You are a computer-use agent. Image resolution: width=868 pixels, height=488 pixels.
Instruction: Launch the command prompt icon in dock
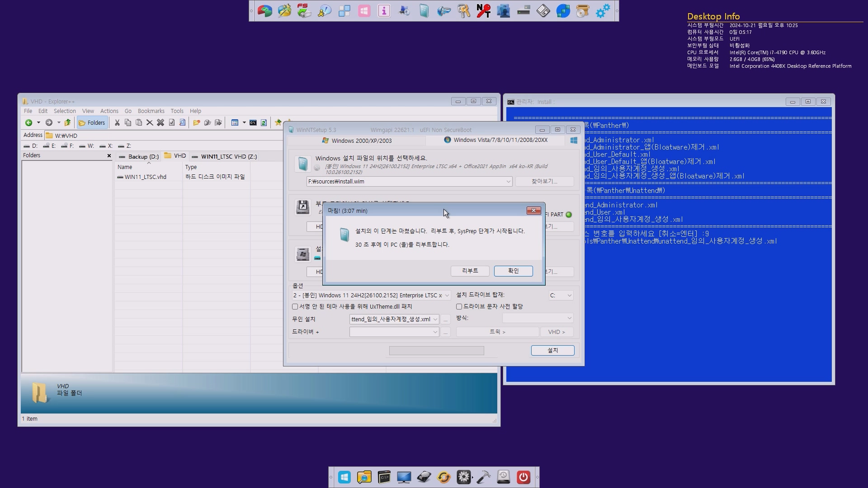tap(384, 477)
